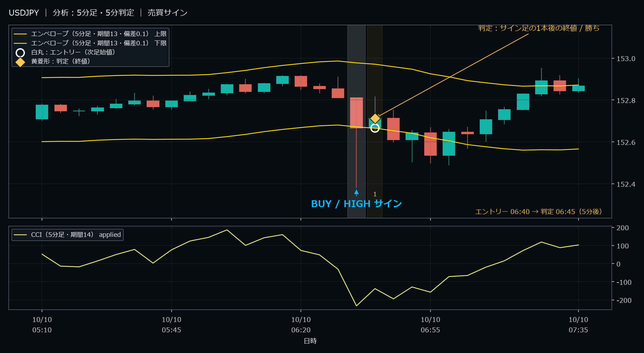This screenshot has width=644, height=353.
Task: Click legend text 白丸：エントリー（次足始値）
Action: (x=73, y=52)
